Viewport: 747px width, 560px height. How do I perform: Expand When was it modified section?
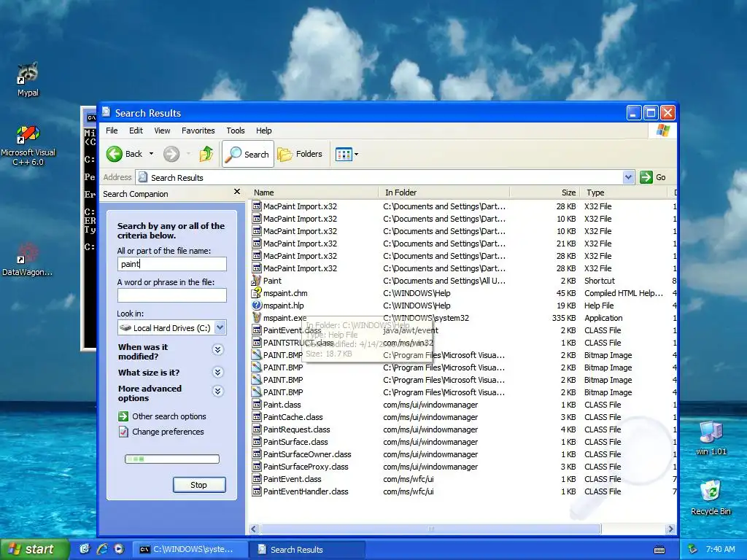click(x=217, y=350)
